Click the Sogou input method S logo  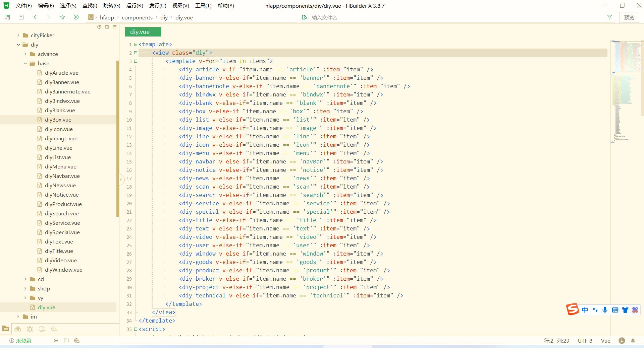click(x=573, y=309)
